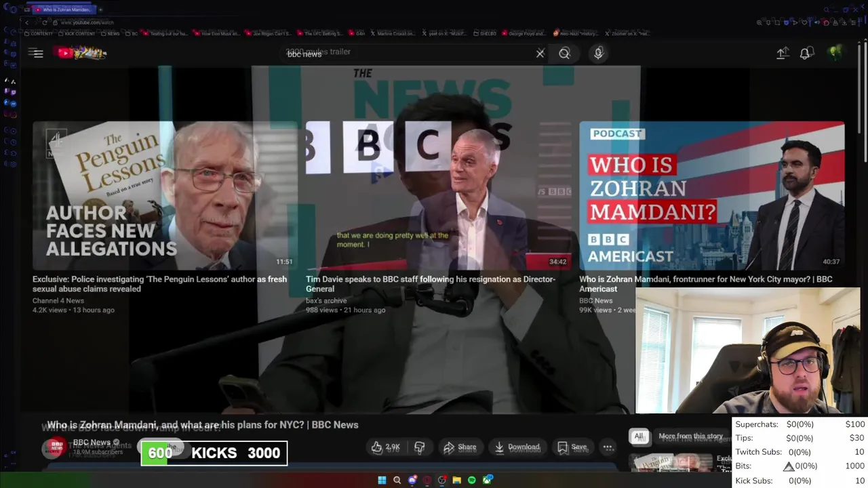Save the video to a playlist
The width and height of the screenshot is (868, 488).
[572, 447]
